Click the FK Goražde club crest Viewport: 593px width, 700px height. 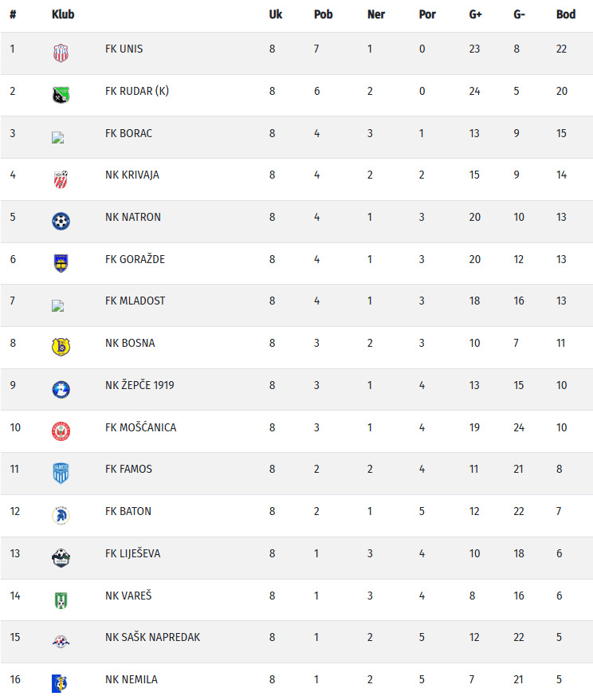click(61, 263)
